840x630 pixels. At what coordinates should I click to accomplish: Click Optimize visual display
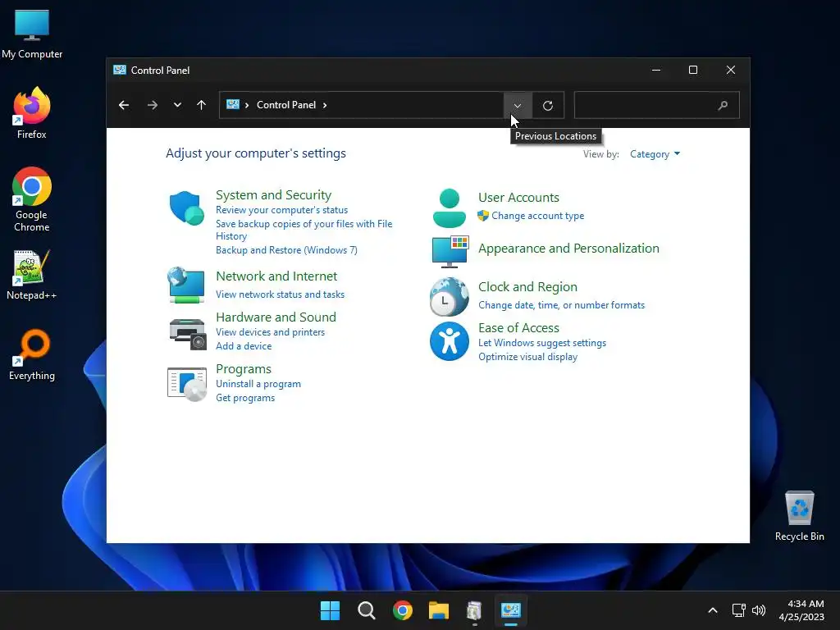pos(527,357)
